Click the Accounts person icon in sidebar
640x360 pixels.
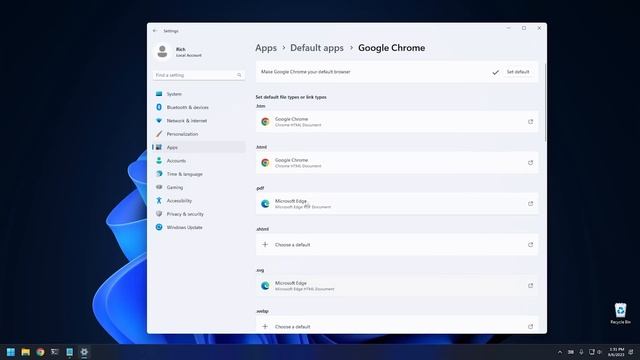pos(159,161)
